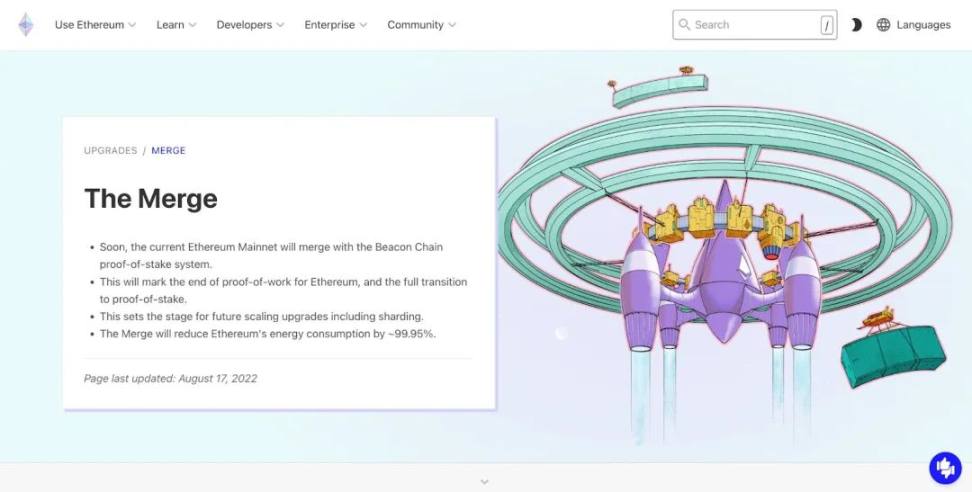
Task: Click the heading The Merge
Action: 150,198
